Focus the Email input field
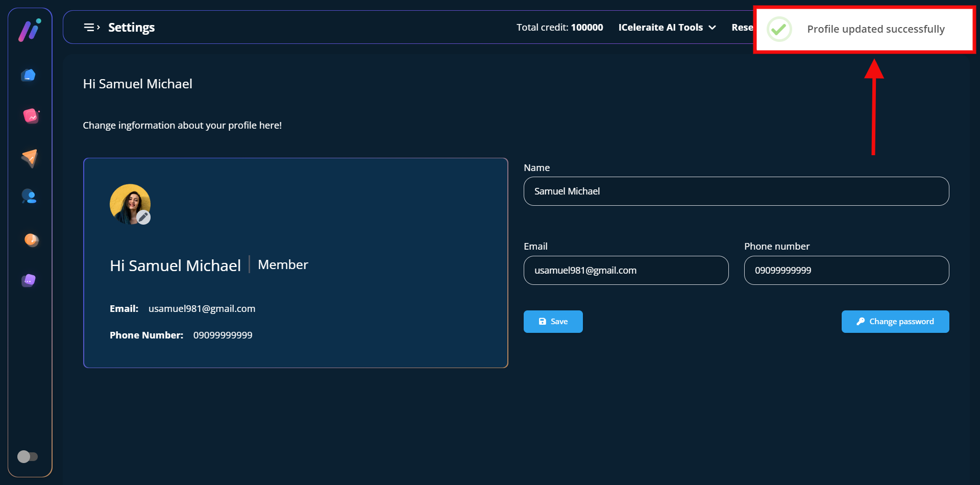The height and width of the screenshot is (485, 980). tap(626, 271)
